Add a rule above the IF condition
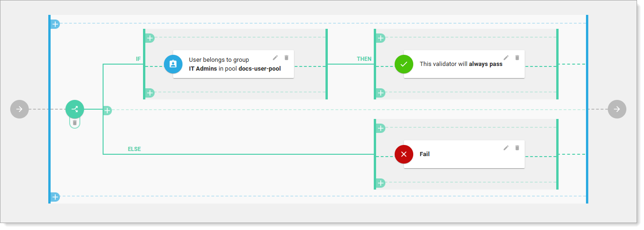This screenshot has height=230, width=644. (x=150, y=38)
